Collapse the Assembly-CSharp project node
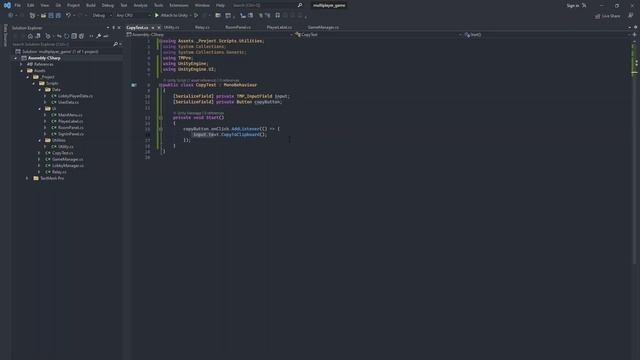Viewport: 640px width, 360px height. coord(16,58)
